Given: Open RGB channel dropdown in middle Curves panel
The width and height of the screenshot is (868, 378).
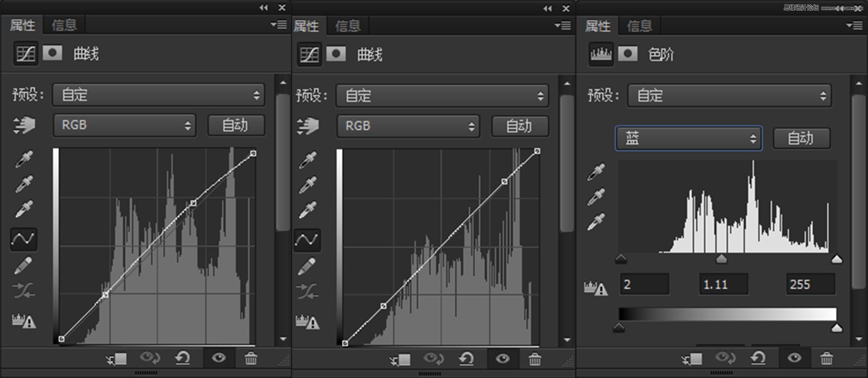Looking at the screenshot, I should [408, 126].
